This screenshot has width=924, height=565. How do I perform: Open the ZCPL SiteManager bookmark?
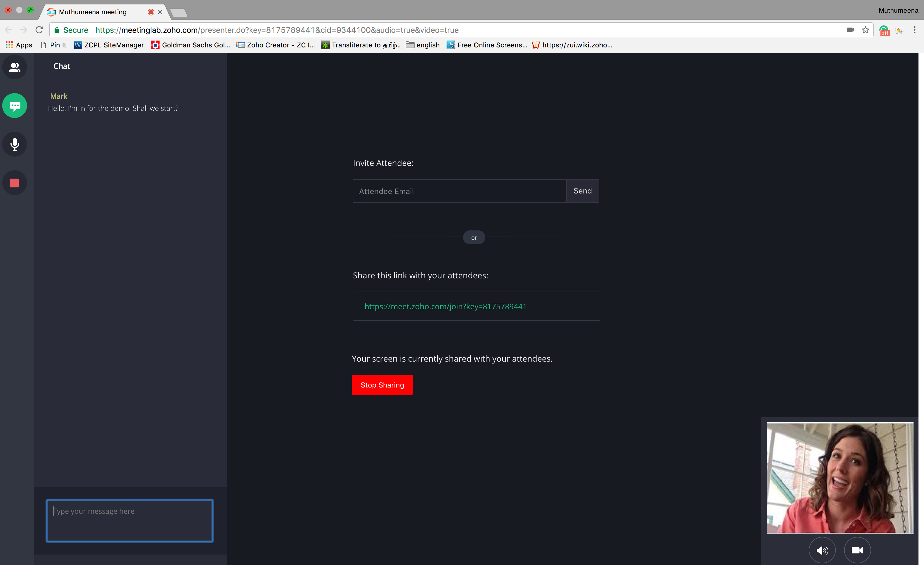point(109,45)
